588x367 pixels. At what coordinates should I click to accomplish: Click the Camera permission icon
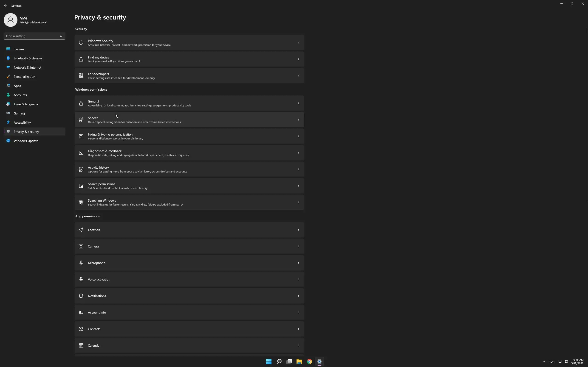(x=81, y=246)
